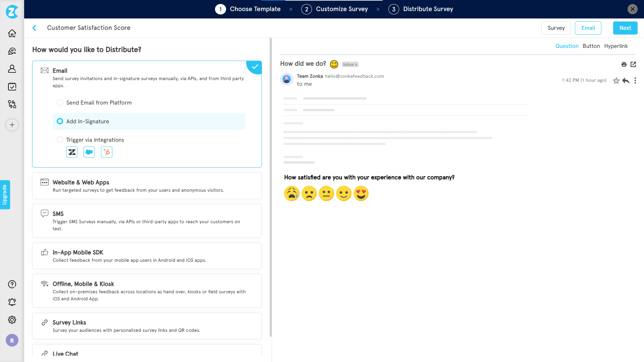This screenshot has width=644, height=362.
Task: Open the notifications bell
Action: [x=12, y=302]
